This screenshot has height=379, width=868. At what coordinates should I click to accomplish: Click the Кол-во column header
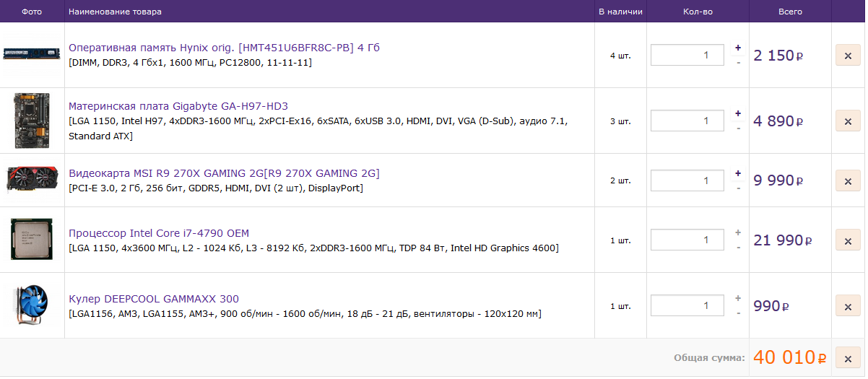698,12
